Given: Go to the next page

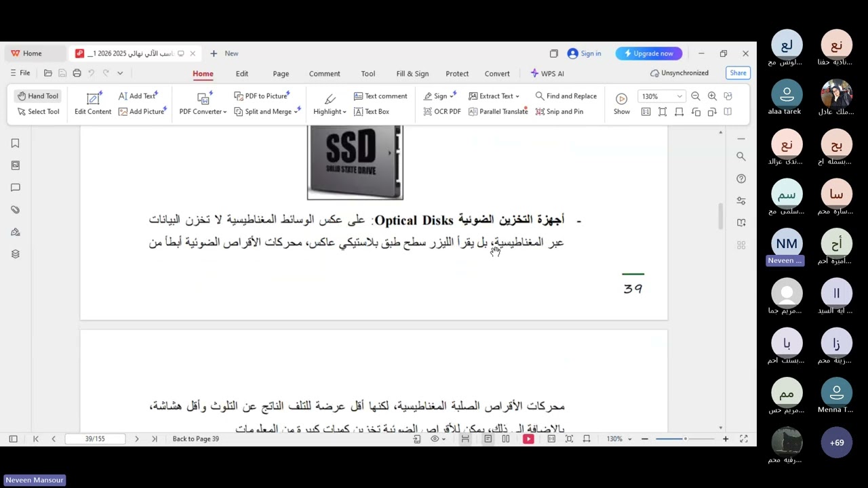Looking at the screenshot, I should [136, 439].
